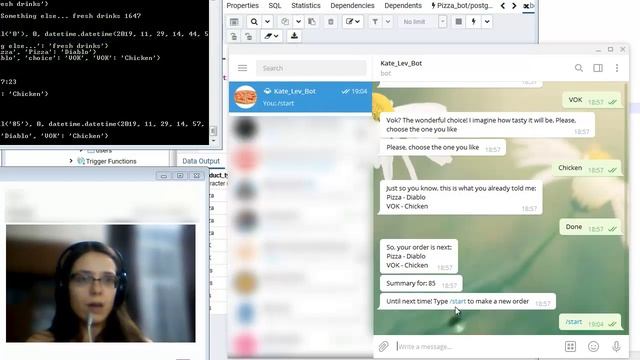Click the Kate_Lev_Bot chat header title
Viewport: 640px width, 360px height.
[401, 63]
